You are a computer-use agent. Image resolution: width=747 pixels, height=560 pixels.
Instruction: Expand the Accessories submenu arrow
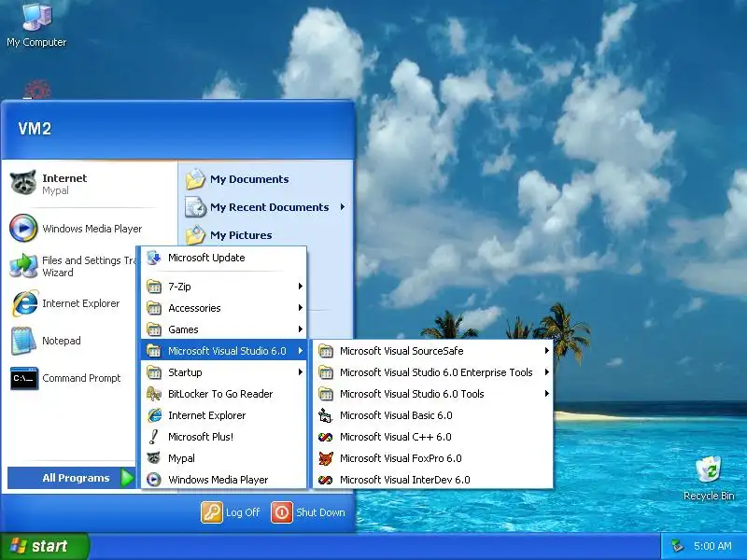(x=300, y=308)
